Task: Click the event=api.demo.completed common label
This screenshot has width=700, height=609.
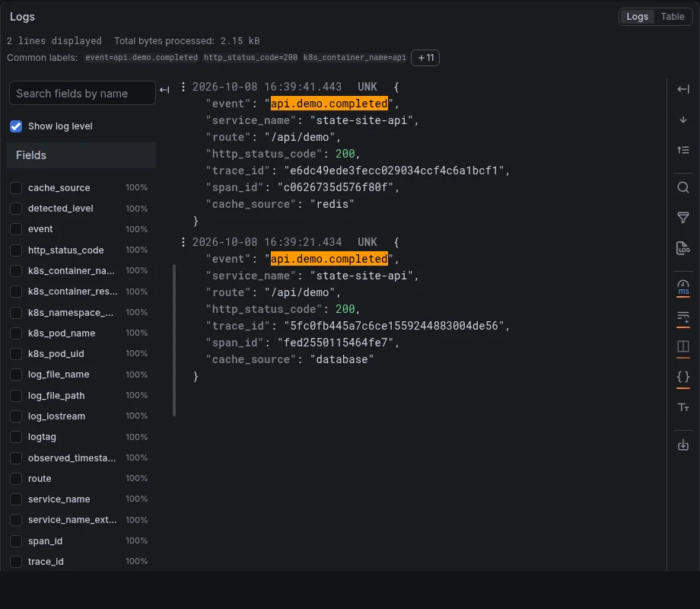Action: (142, 58)
